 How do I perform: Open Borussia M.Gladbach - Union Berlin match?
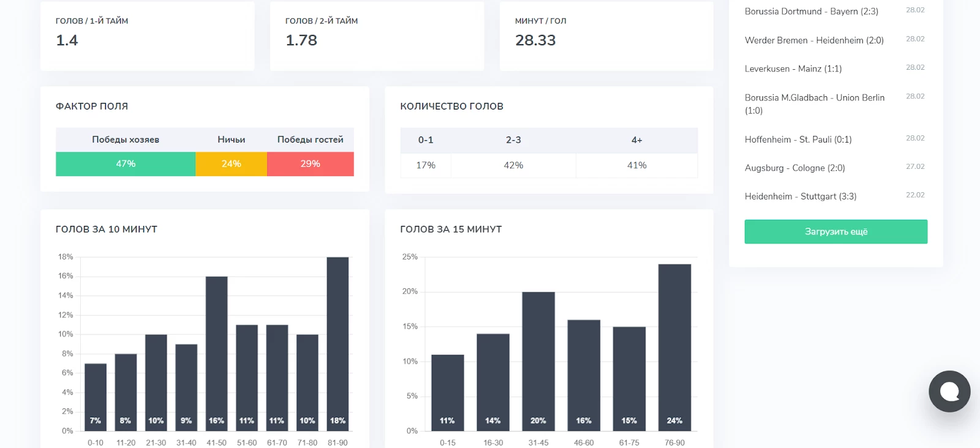(814, 103)
